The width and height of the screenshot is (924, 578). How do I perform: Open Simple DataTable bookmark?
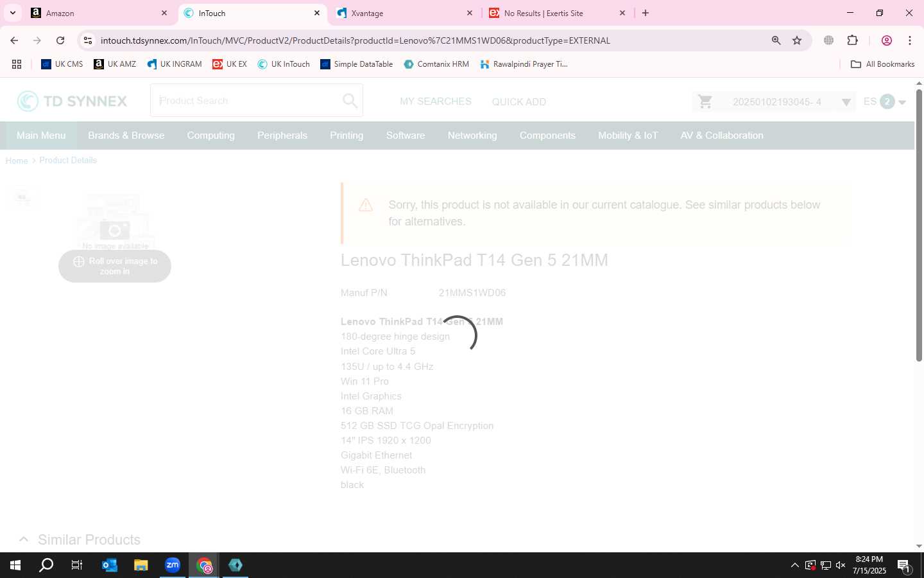click(357, 64)
